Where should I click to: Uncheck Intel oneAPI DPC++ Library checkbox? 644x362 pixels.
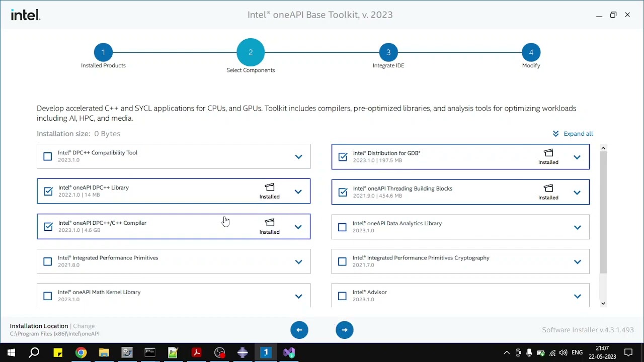point(48,191)
